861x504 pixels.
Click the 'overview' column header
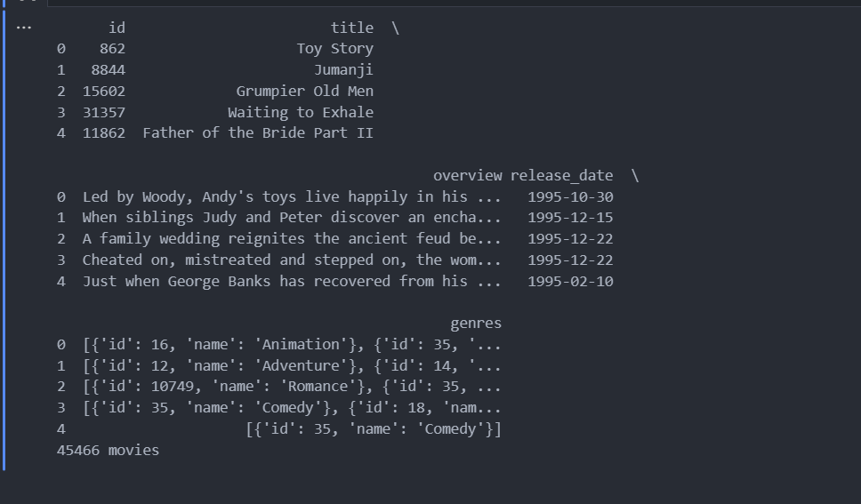click(467, 176)
